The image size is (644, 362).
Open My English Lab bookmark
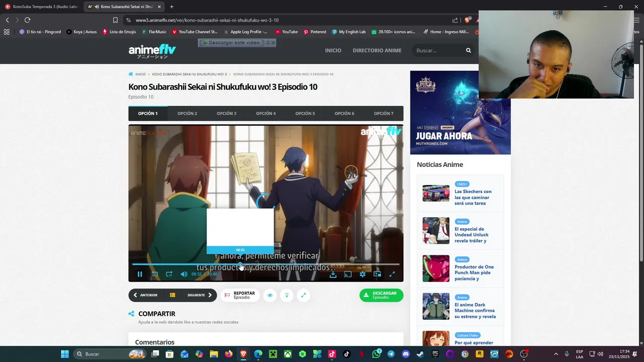click(x=349, y=32)
